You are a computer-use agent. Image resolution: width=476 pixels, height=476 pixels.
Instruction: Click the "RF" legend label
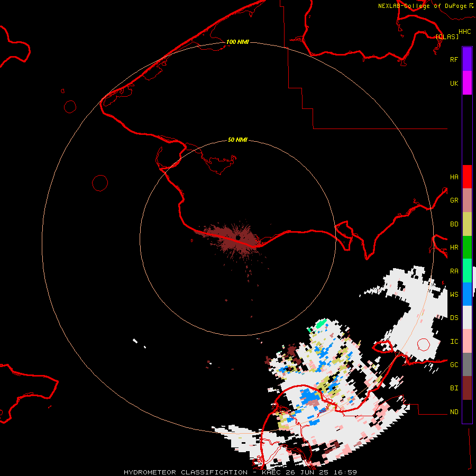[x=454, y=59]
